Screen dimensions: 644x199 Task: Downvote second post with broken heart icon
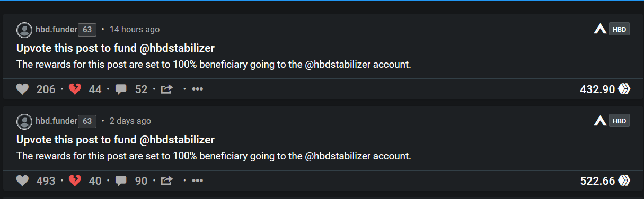coord(75,181)
